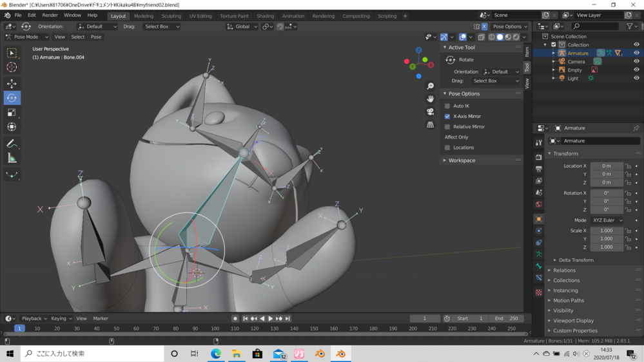Screen dimensions: 644x362
Task: Open the header Drag Select Box dropdown
Action: pyautogui.click(x=161, y=26)
